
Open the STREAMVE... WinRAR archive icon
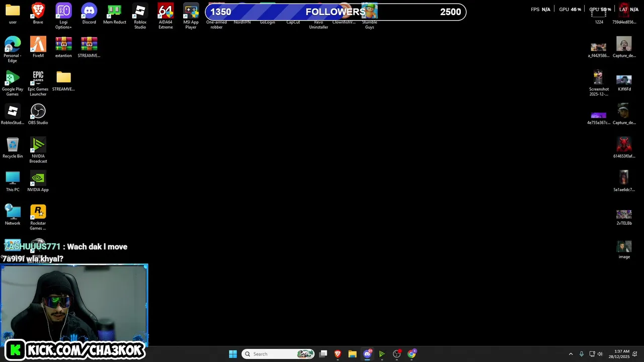click(89, 47)
